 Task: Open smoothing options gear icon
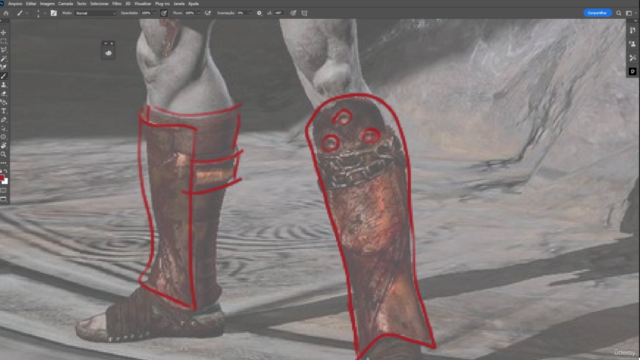coord(259,13)
